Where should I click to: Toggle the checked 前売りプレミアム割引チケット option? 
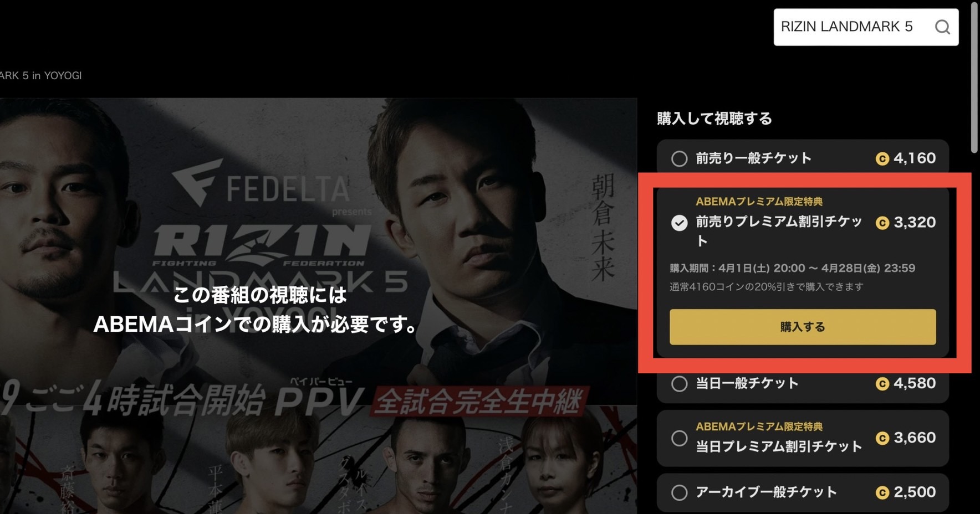pyautogui.click(x=679, y=223)
